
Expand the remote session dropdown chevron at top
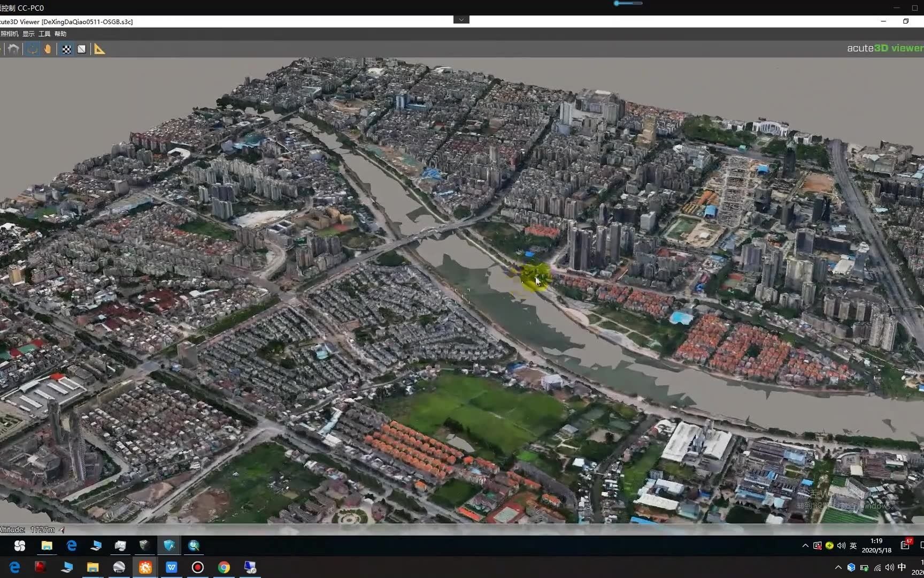(461, 20)
